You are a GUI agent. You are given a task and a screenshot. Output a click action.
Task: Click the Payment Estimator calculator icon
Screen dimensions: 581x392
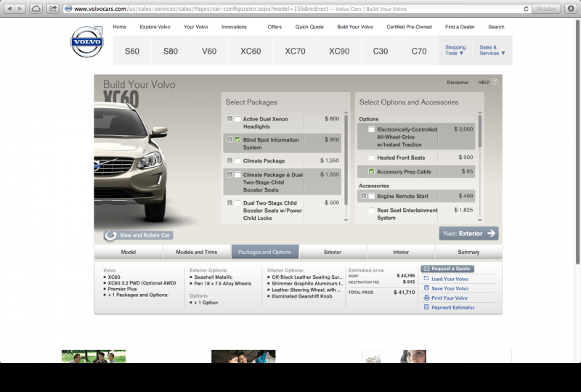pyautogui.click(x=426, y=307)
